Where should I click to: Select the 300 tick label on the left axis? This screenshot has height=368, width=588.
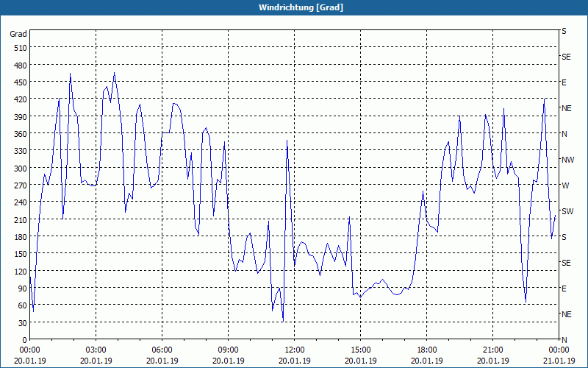(21, 169)
